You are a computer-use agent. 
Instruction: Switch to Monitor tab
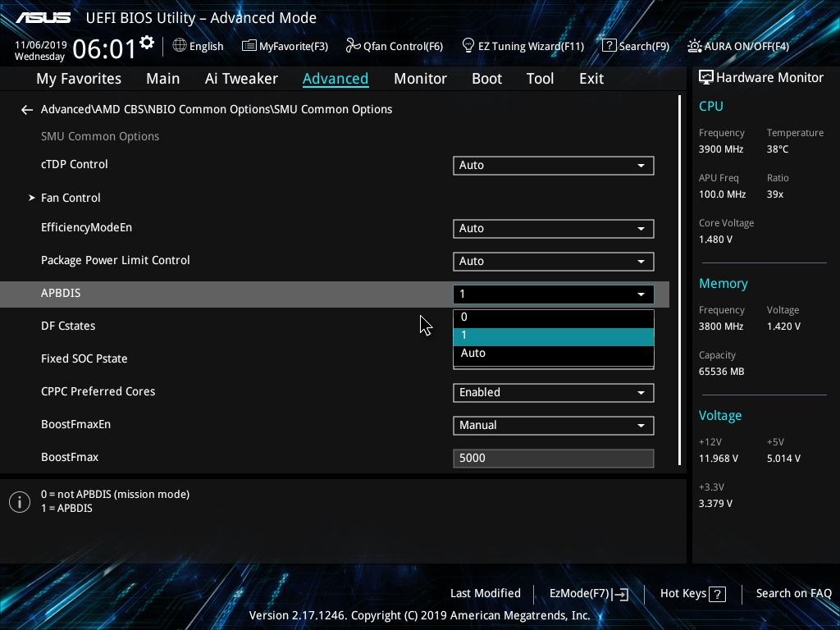click(x=420, y=79)
